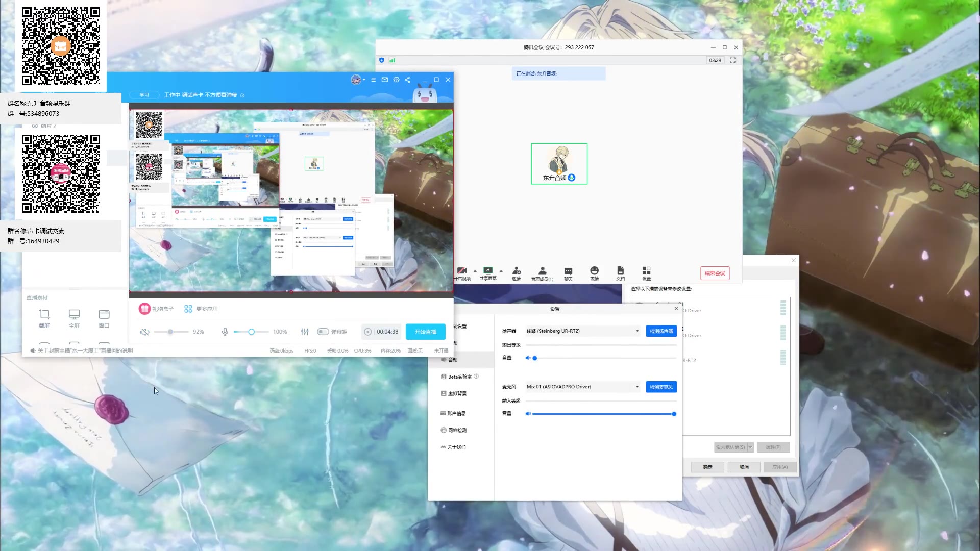Adjust the microphone volume slider at 100%
This screenshot has width=980, height=551.
pyautogui.click(x=251, y=332)
